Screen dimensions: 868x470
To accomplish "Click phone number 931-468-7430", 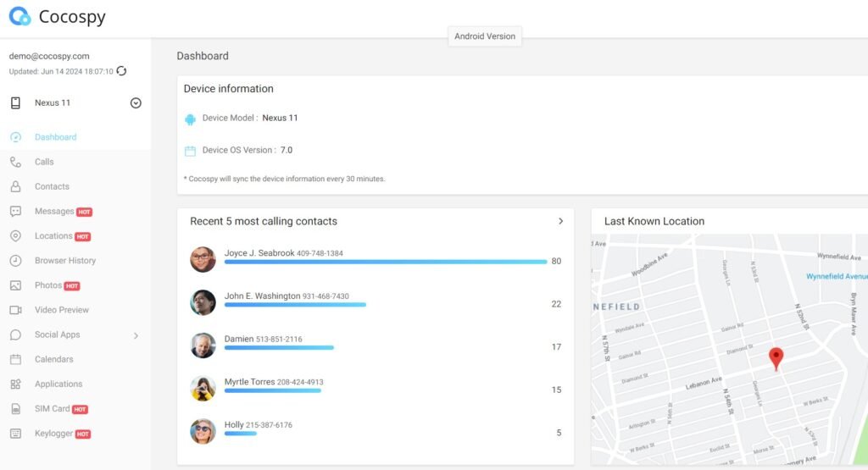I will pos(325,296).
